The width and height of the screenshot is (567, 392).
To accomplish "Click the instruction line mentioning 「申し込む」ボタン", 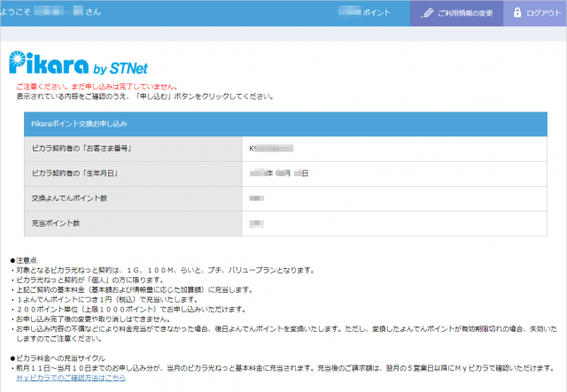I will point(145,96).
